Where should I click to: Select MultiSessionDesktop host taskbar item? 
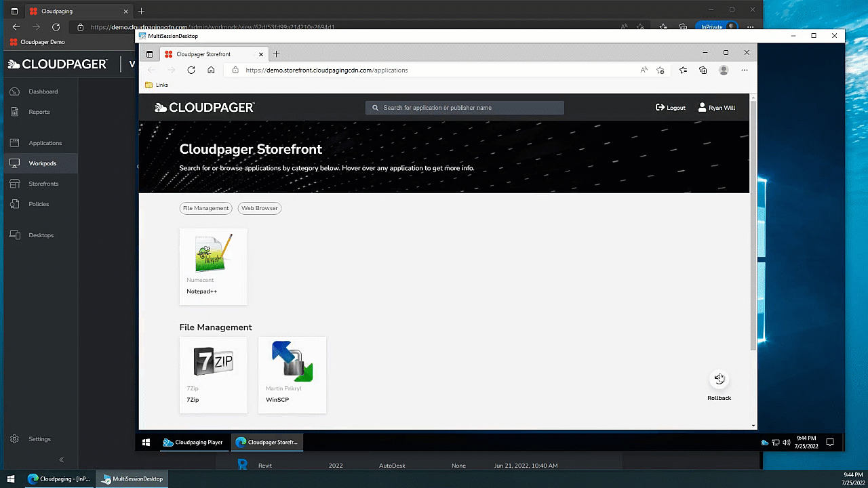(x=132, y=479)
